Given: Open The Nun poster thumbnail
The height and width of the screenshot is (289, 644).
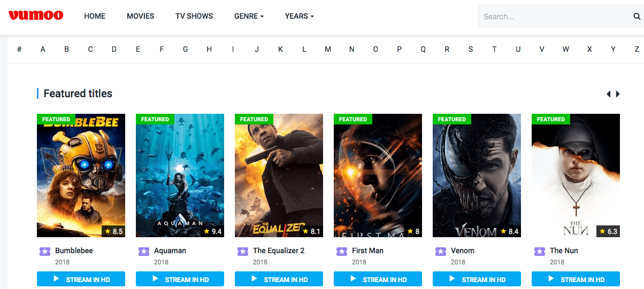Looking at the screenshot, I should point(576,175).
